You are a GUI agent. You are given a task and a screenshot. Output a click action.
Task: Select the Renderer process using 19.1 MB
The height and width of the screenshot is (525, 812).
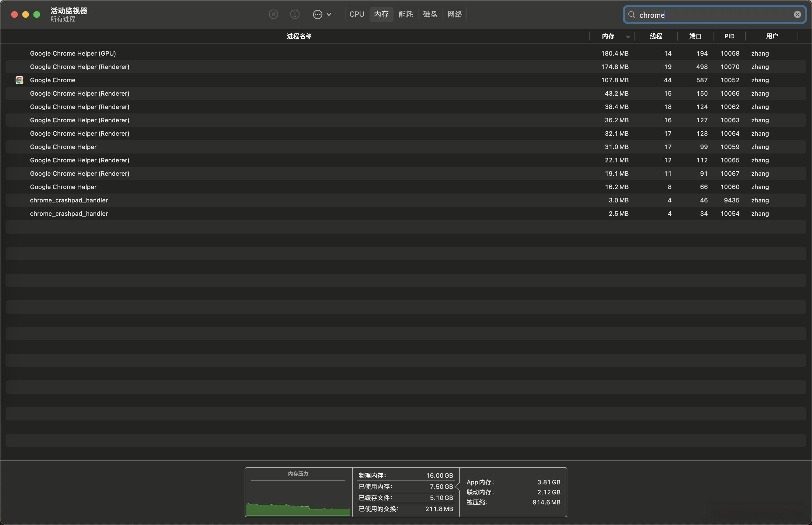point(406,174)
